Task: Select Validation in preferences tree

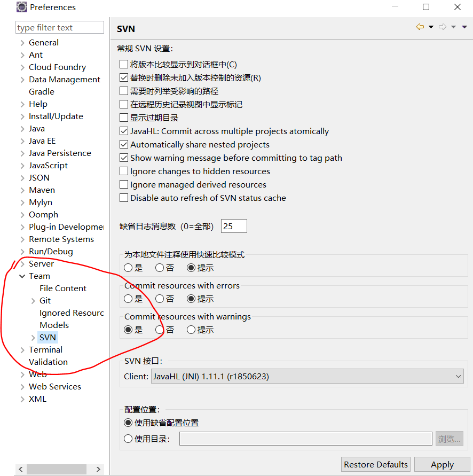Action: tap(48, 362)
